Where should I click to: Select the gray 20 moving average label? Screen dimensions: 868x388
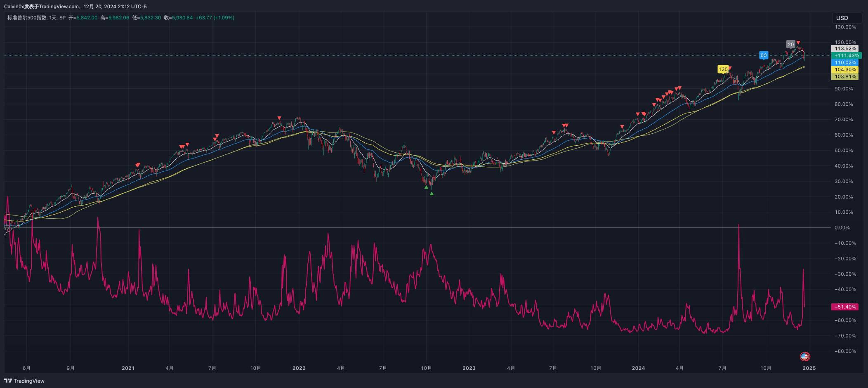[x=790, y=45]
